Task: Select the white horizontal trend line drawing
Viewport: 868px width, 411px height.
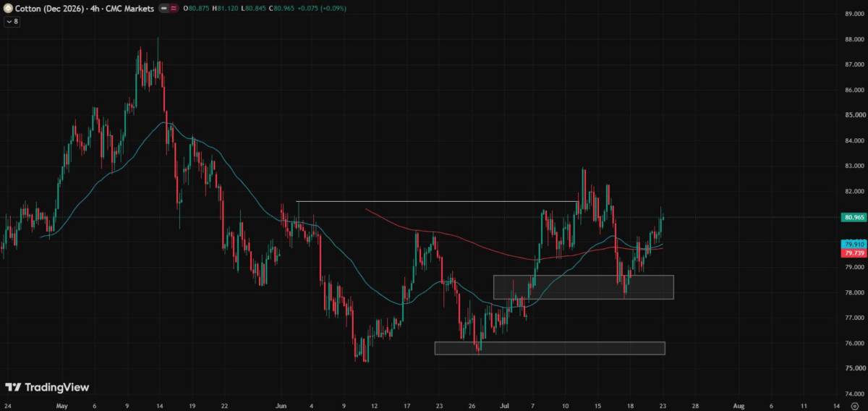Action: point(437,201)
